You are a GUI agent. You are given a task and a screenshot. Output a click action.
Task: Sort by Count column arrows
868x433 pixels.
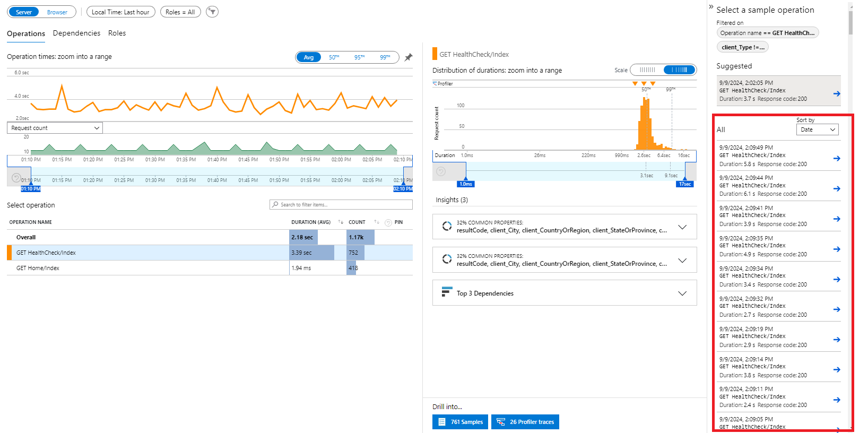coord(376,222)
